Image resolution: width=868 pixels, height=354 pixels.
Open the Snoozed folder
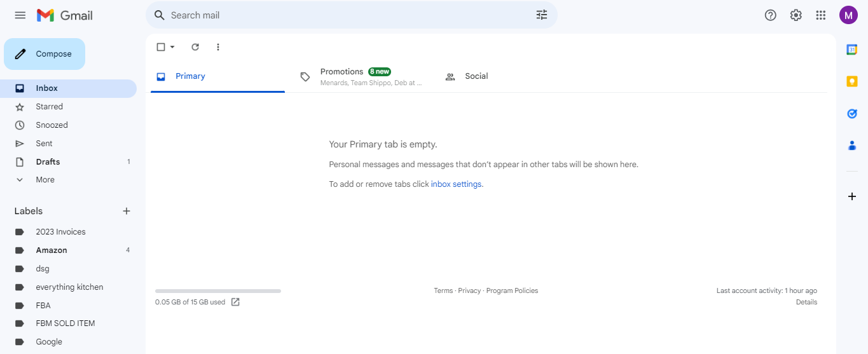69,125
